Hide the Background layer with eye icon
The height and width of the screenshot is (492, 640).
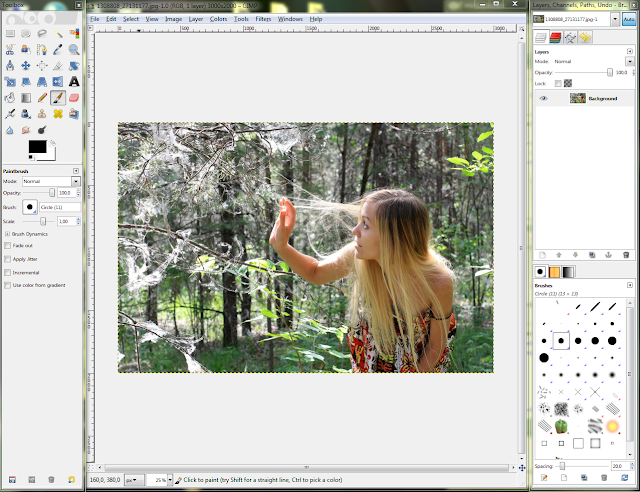coord(543,98)
